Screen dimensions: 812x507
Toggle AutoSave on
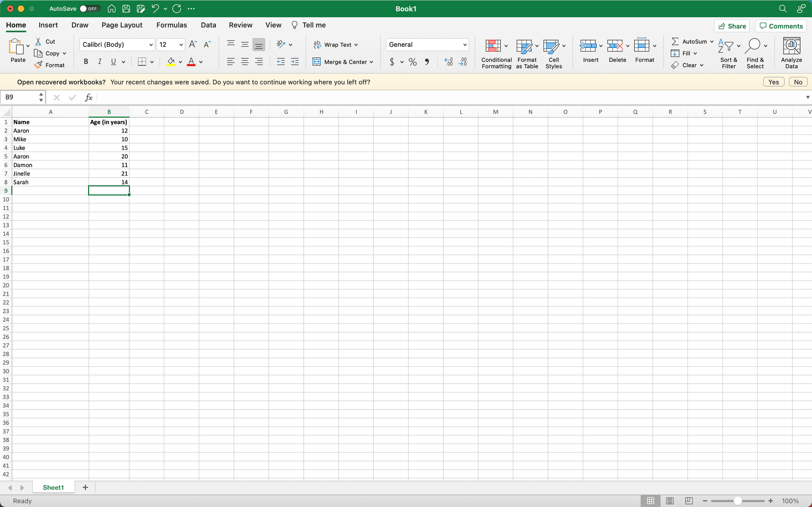90,8
